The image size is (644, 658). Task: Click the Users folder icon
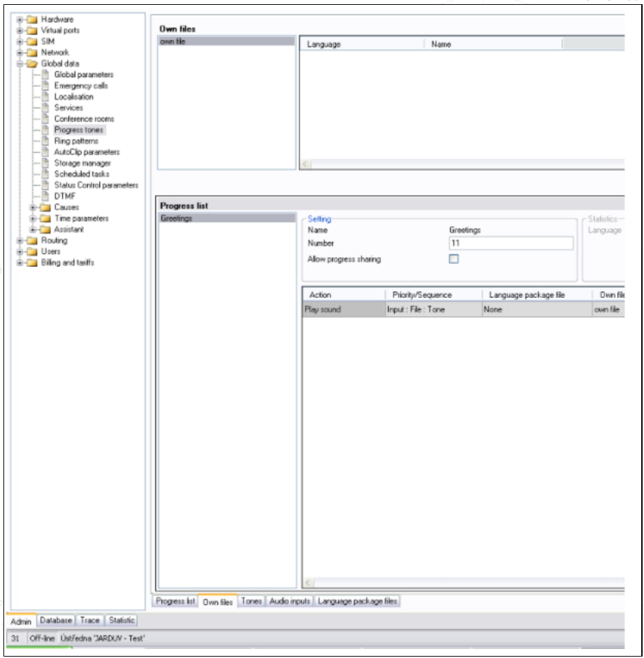point(32,251)
